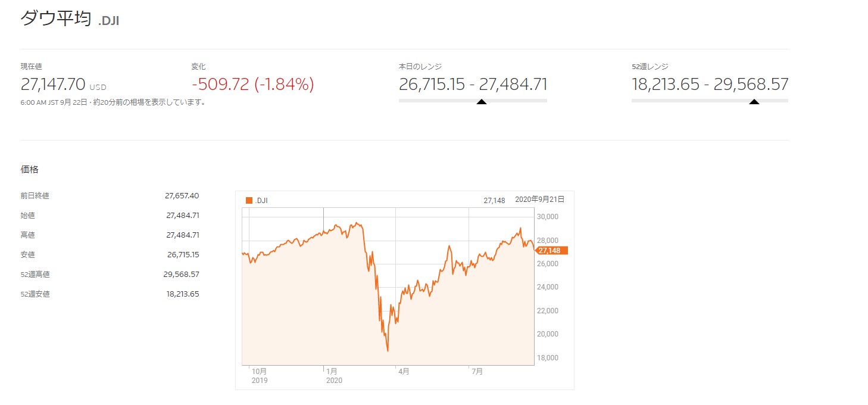Click the 52週安値 value 18,213.65
The height and width of the screenshot is (405, 868).
coord(182,294)
